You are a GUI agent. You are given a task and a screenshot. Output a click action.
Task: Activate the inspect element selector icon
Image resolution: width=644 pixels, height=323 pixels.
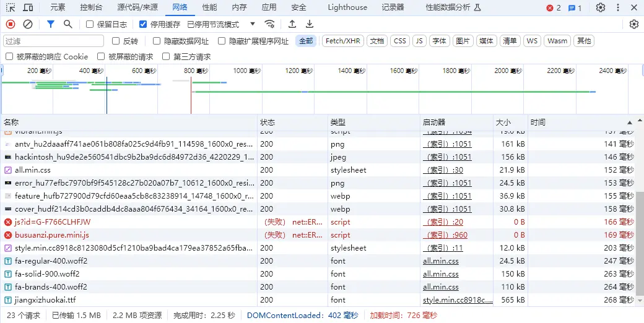(11, 7)
